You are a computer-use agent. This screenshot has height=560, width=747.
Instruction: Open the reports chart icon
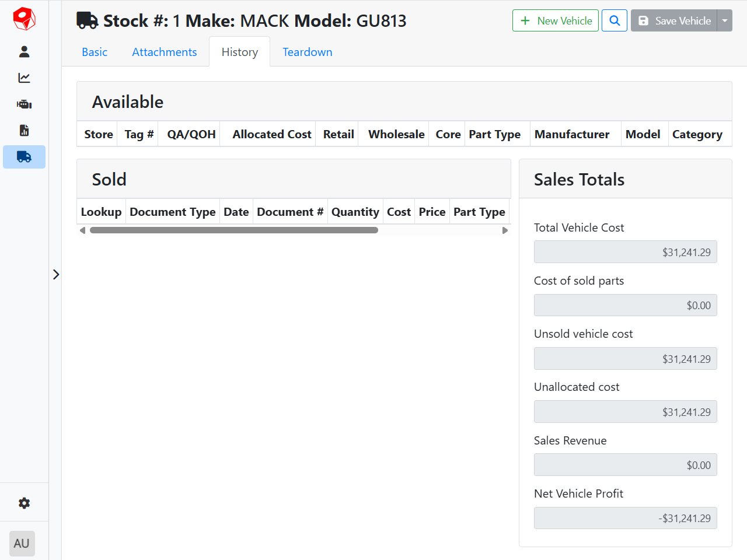[x=24, y=78]
